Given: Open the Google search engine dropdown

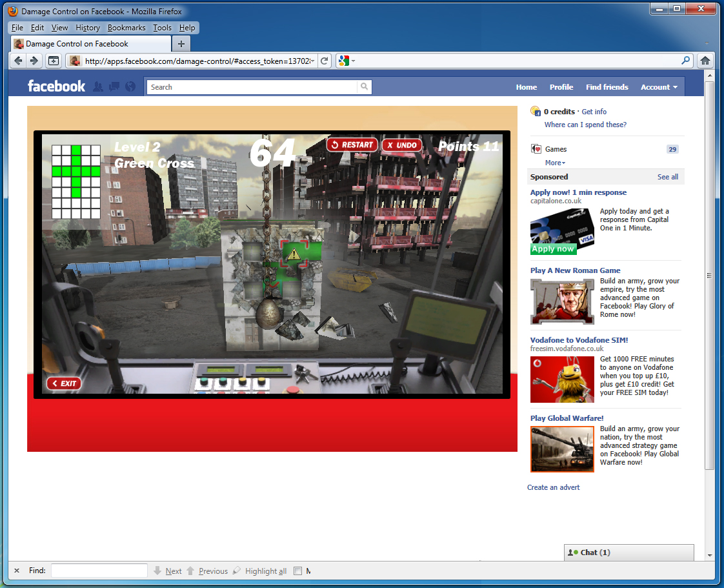Looking at the screenshot, I should click(346, 61).
